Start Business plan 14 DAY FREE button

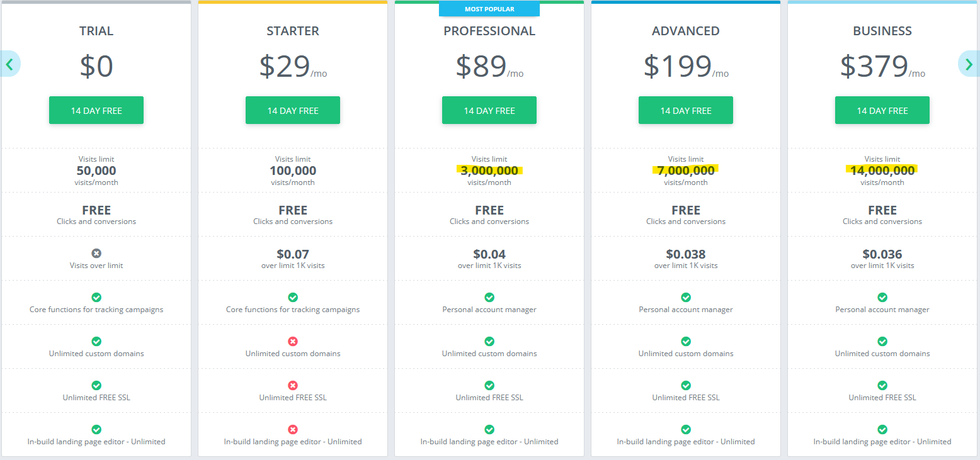[x=882, y=110]
